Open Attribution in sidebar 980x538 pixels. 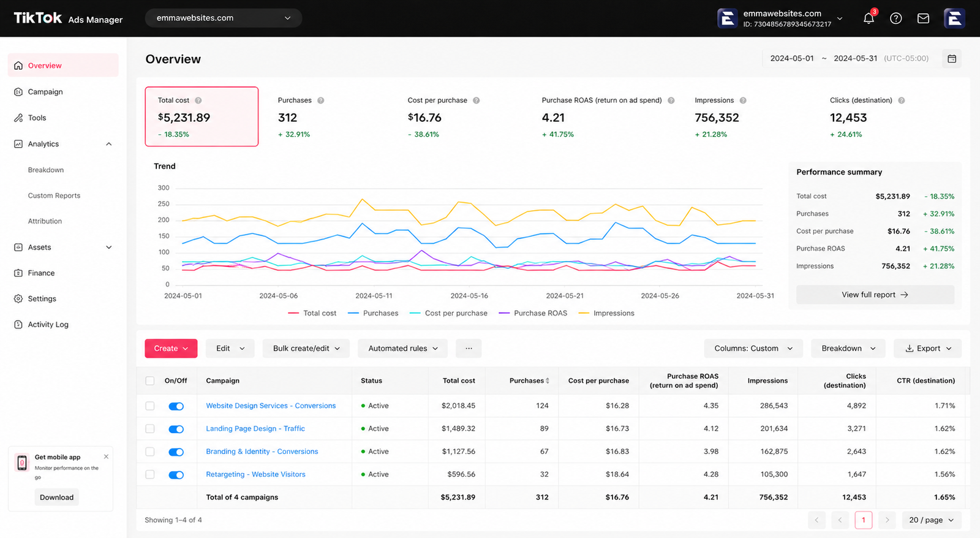(45, 222)
